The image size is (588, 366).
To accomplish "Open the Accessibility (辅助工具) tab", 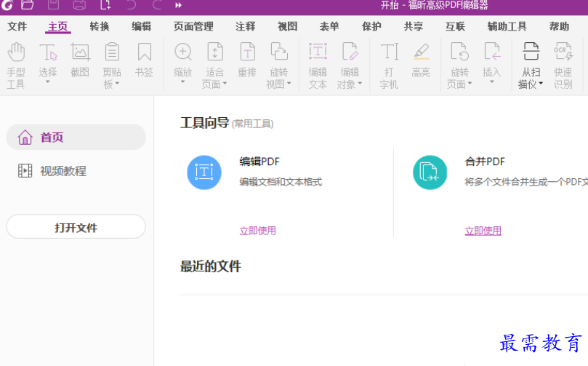I will point(507,26).
